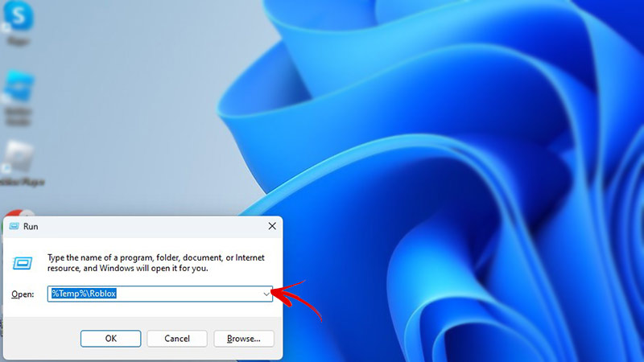Click the Roblox Studio icon's text label

[17, 114]
